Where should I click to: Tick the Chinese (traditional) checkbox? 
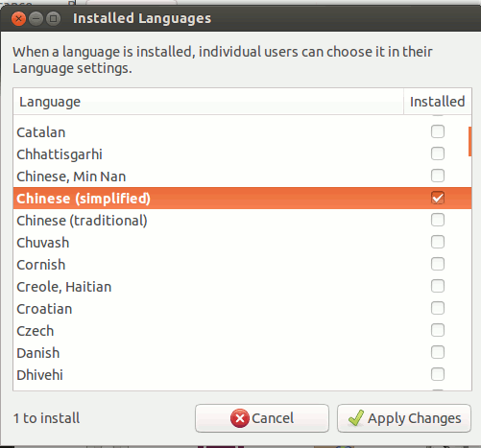(x=438, y=220)
